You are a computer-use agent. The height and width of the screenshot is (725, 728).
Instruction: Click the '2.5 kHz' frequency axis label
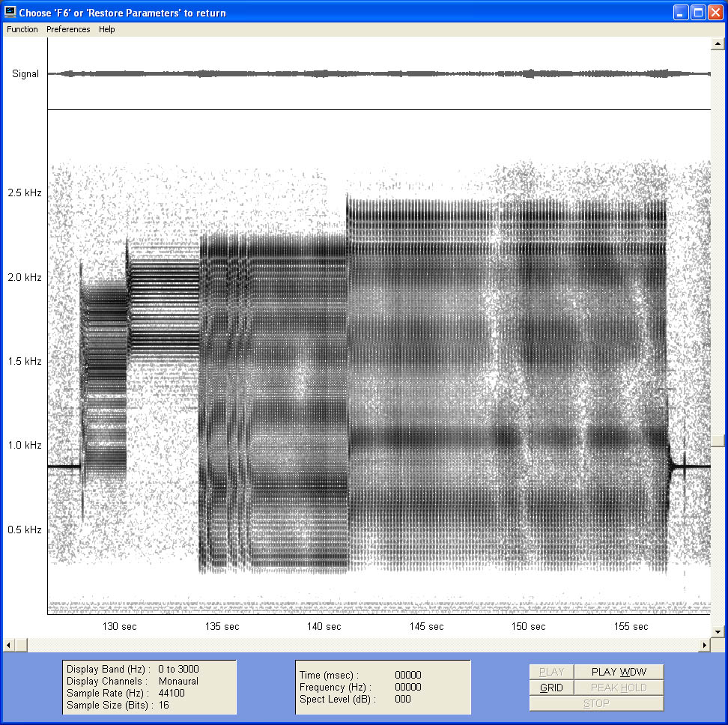pos(25,192)
